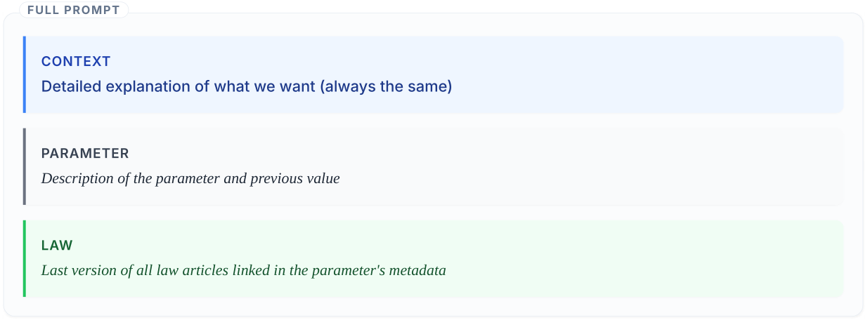Click the gray accent bar of PARAMETER card
The width and height of the screenshot is (868, 320).
[x=25, y=166]
